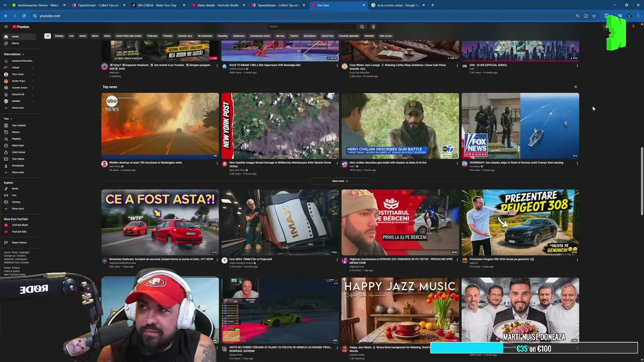Play the Prezentare Peugeot 308 thumbnail
The height and width of the screenshot is (362, 644).
pos(520,222)
